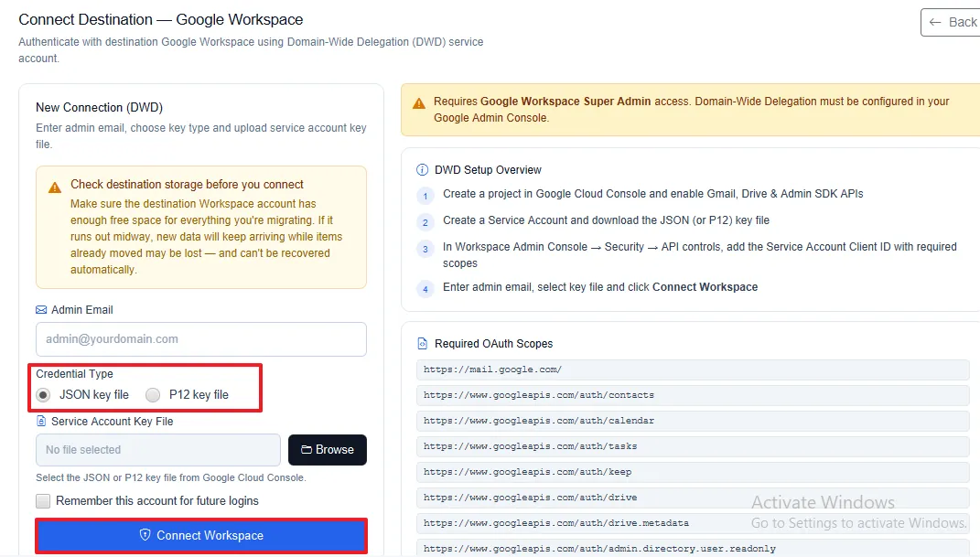Click step 1 Create a project text
Screen dimensions: 980x557
[x=653, y=194]
